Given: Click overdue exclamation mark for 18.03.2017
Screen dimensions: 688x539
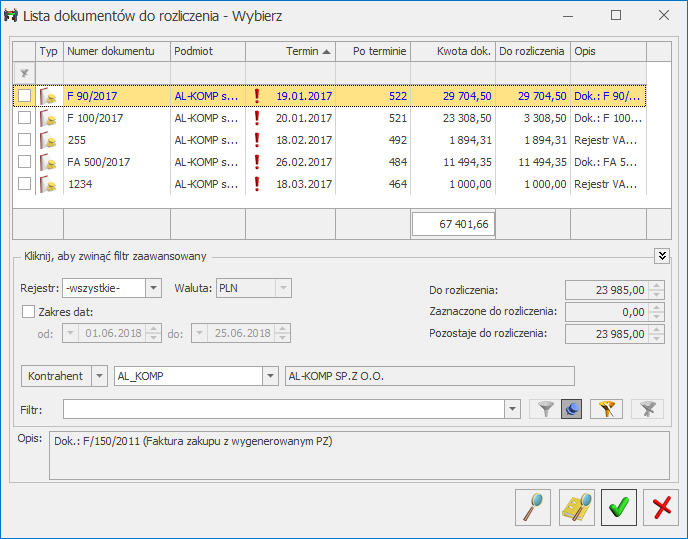Looking at the screenshot, I should click(257, 184).
